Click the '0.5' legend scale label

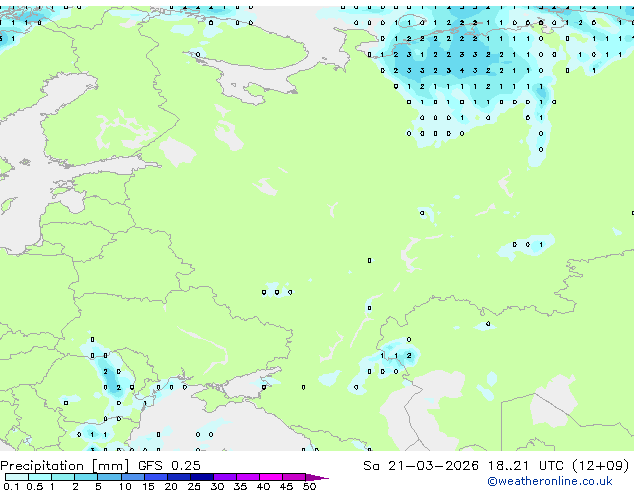click(x=34, y=486)
